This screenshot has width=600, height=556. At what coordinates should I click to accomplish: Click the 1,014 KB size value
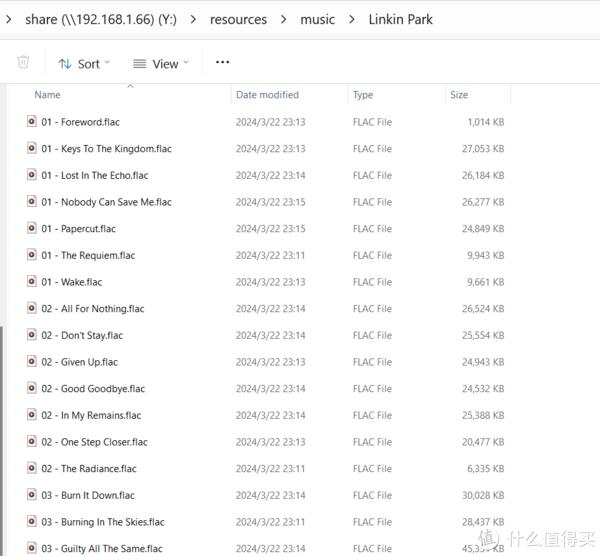pyautogui.click(x=486, y=122)
